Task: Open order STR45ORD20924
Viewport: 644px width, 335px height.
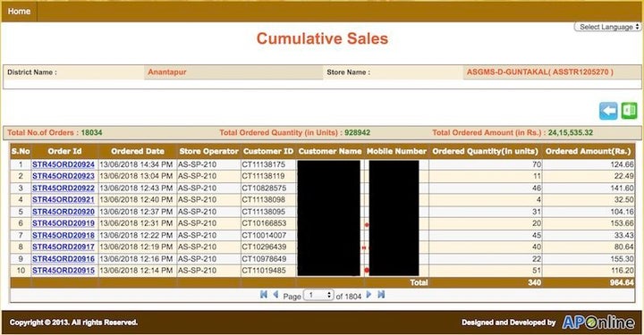Action: click(64, 164)
